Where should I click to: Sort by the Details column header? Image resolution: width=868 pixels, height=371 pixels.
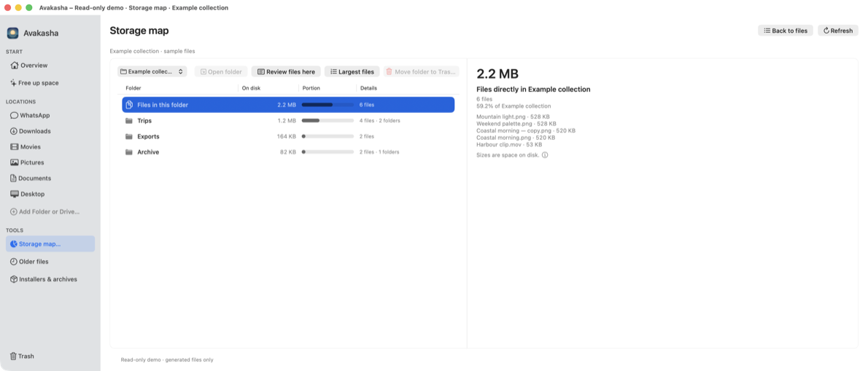[368, 88]
